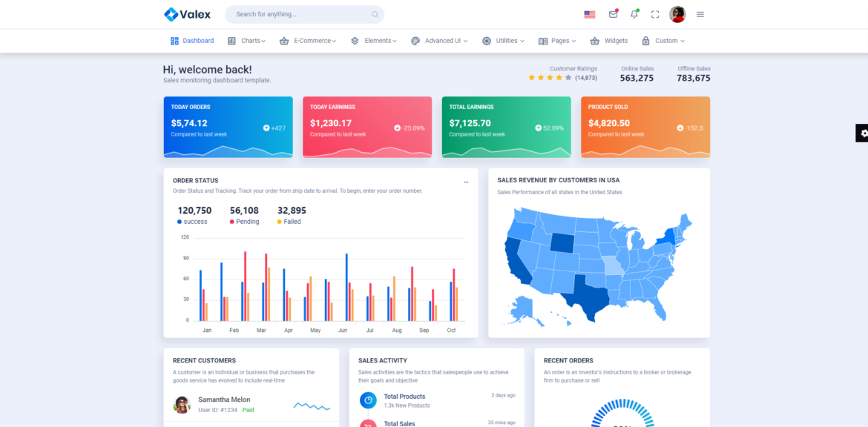This screenshot has height=427, width=868.
Task: Click the search for anything input field
Action: [304, 13]
